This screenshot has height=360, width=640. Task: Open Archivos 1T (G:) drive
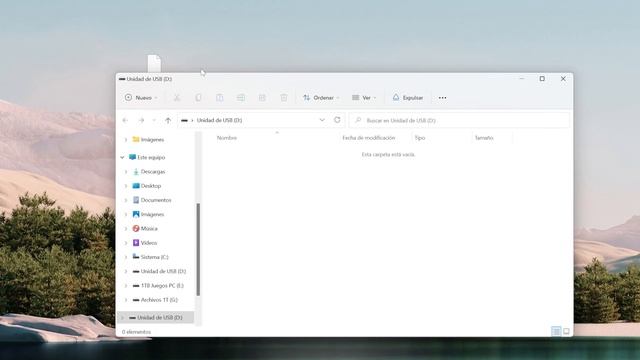tap(156, 300)
